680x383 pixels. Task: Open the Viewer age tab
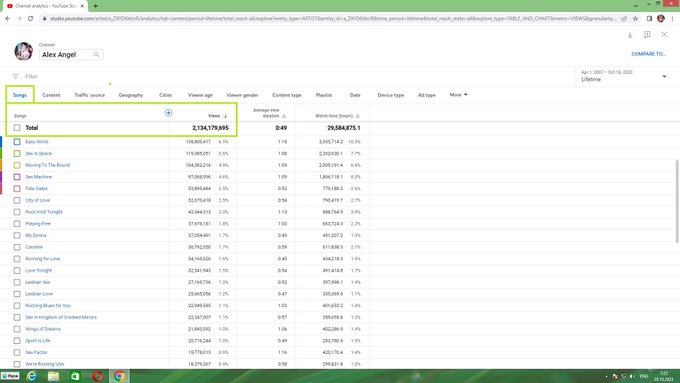(x=200, y=95)
